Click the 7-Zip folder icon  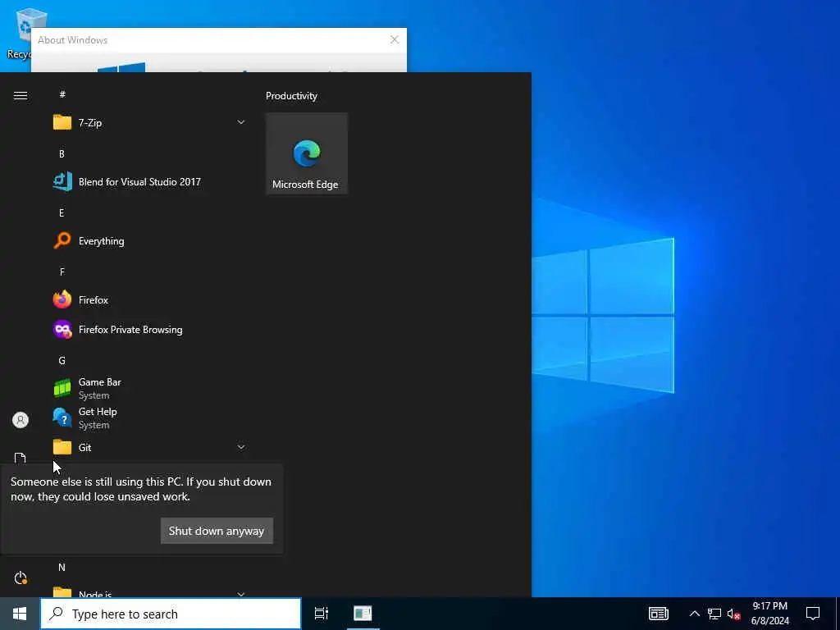(62, 123)
